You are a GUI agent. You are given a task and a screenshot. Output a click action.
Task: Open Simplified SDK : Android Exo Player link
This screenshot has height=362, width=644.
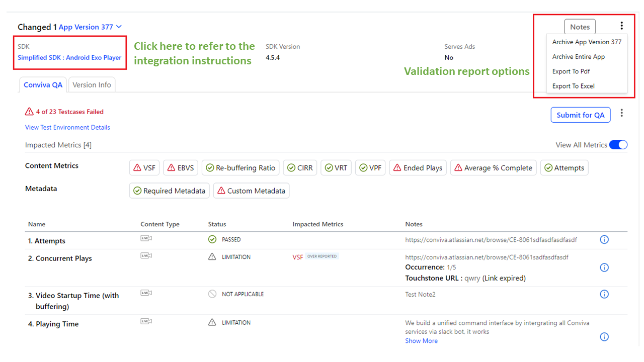tap(69, 57)
